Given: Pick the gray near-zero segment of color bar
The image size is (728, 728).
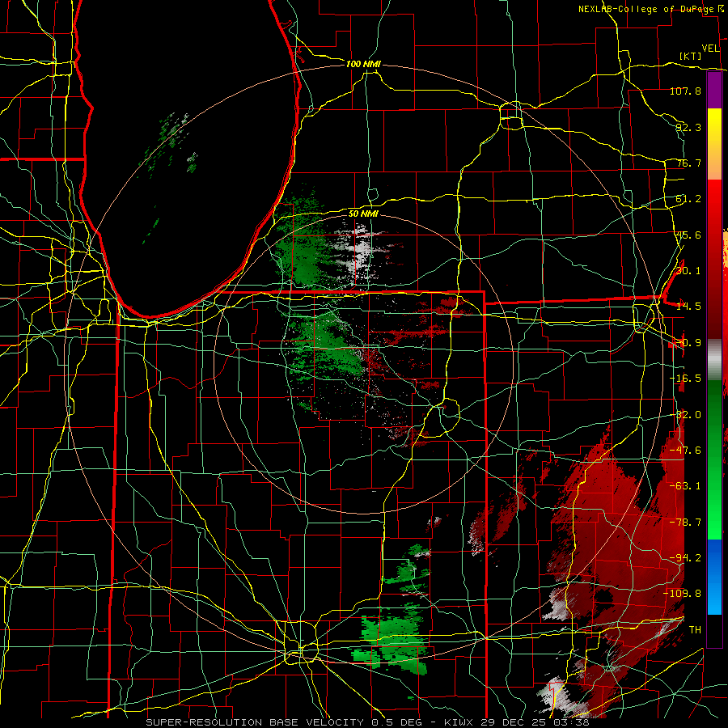Looking at the screenshot, I should (x=714, y=359).
